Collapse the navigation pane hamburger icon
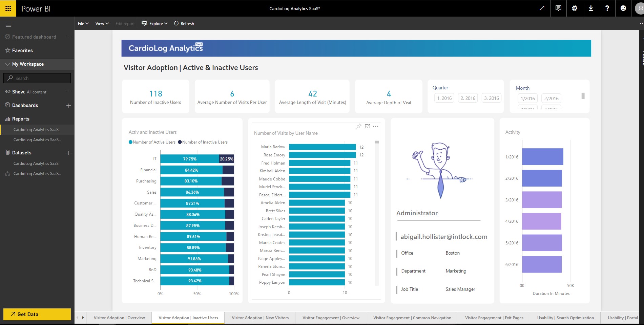 coord(8,25)
